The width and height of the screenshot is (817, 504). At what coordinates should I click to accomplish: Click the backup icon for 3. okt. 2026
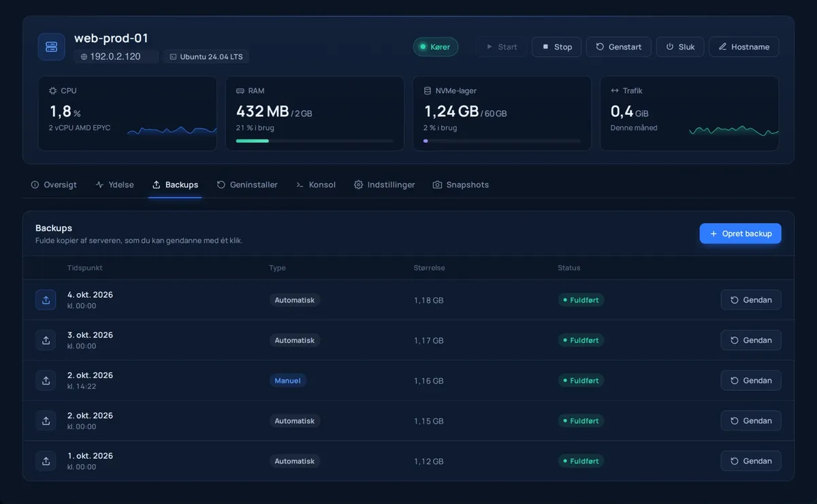[x=46, y=340]
